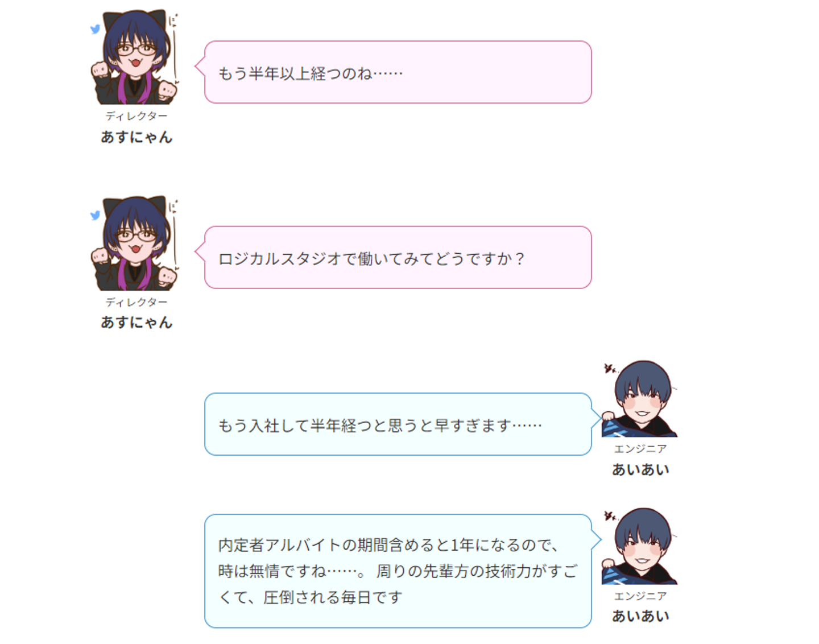Image resolution: width=819 pixels, height=644 pixels.
Task: Click the name あすにゃん under 'ロジカルスタジオ' message avatar
Action: pos(136,323)
